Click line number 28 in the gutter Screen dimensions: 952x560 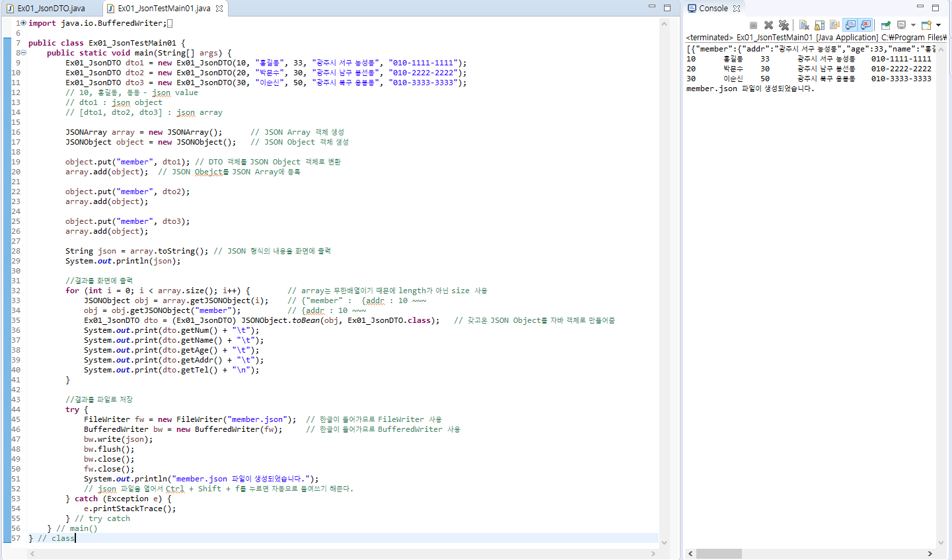tap(16, 251)
